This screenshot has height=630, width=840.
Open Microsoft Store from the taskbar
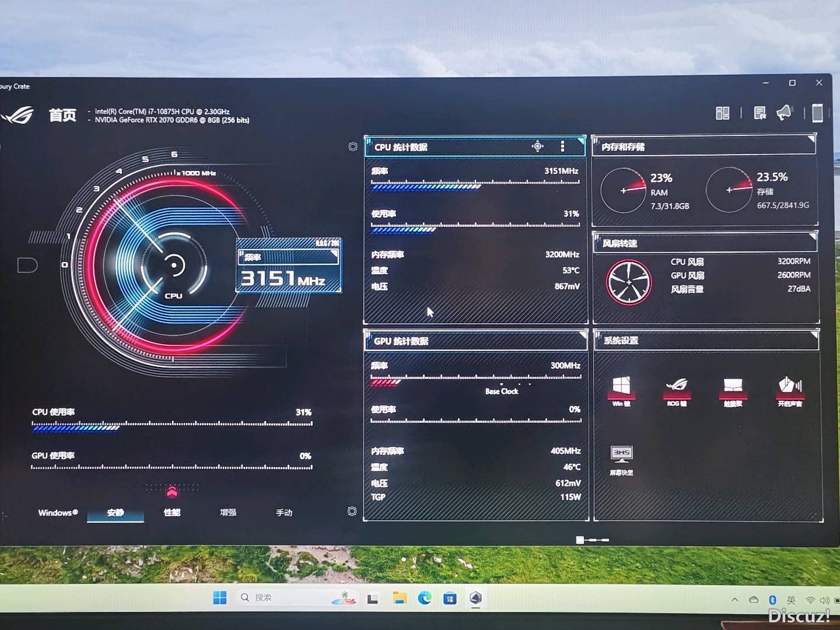450,598
